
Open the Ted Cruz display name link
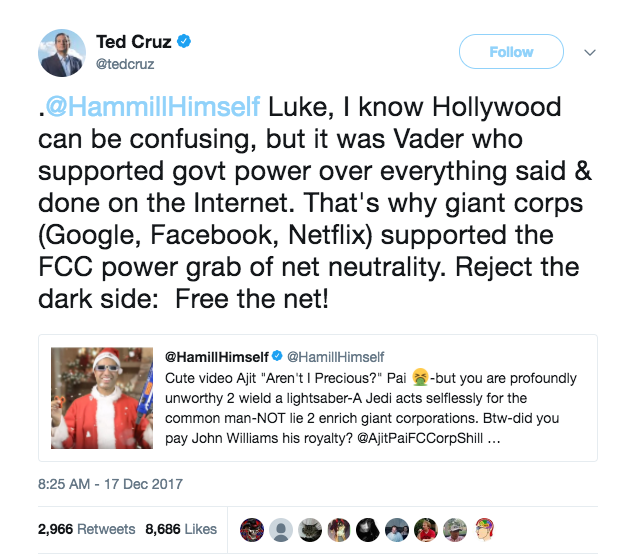(x=135, y=42)
